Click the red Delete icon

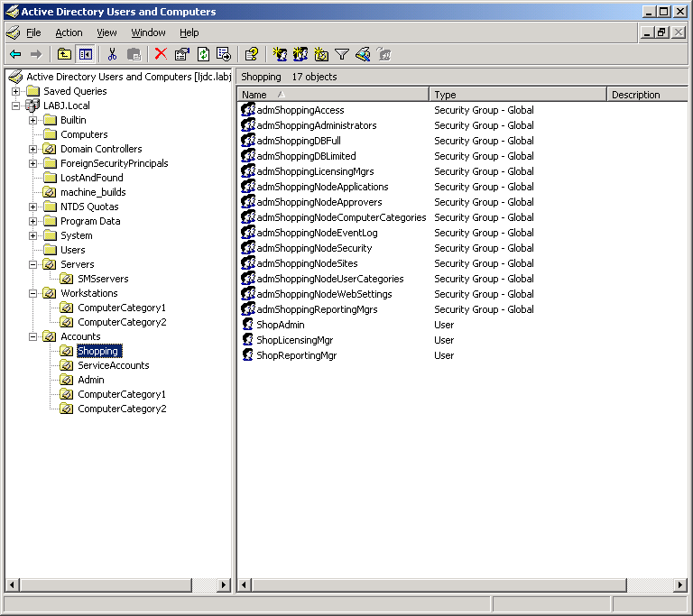pyautogui.click(x=161, y=54)
